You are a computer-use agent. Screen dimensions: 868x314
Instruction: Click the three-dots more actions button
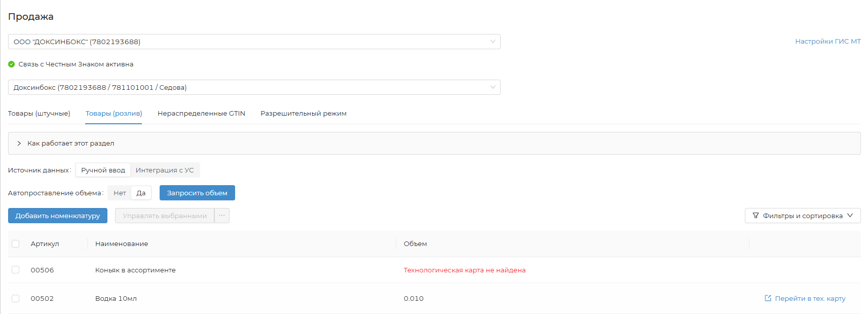[x=222, y=216]
